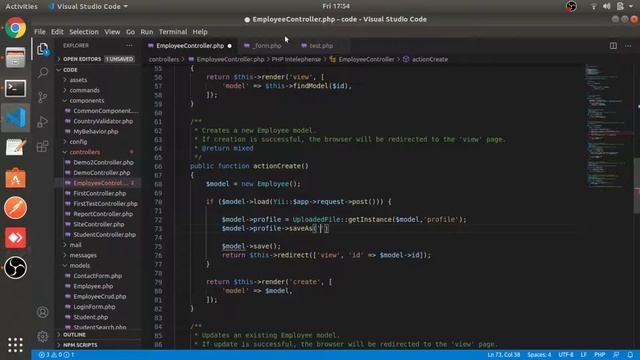Click the editor vertical scrollbar
The width and height of the screenshot is (640, 360).
(636, 186)
